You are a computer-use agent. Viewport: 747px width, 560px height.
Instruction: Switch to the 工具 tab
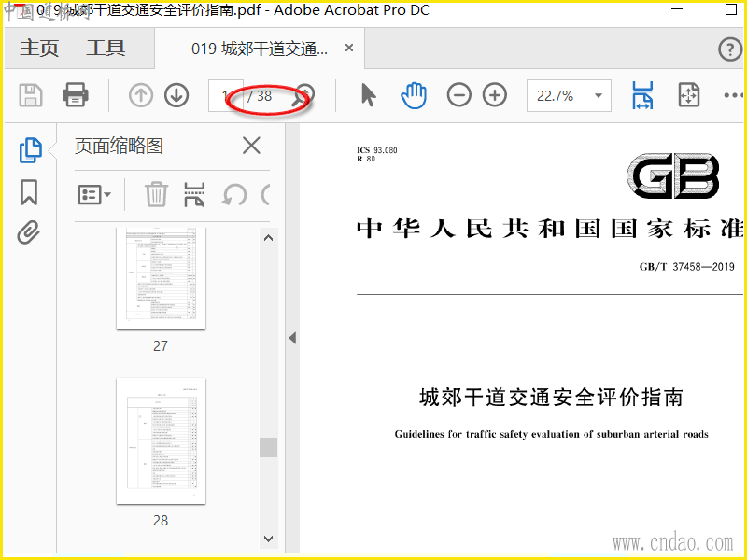pyautogui.click(x=106, y=49)
